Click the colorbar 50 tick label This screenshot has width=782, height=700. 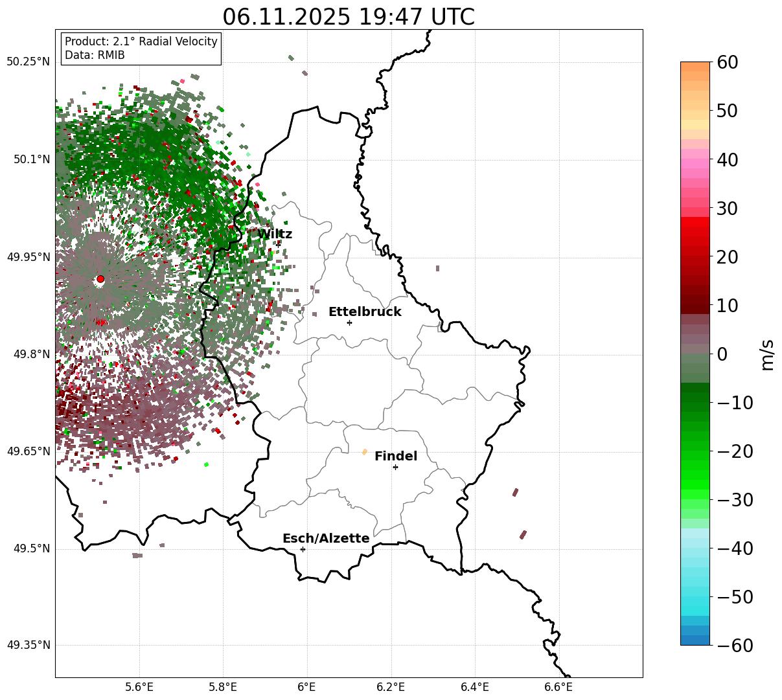click(x=729, y=111)
